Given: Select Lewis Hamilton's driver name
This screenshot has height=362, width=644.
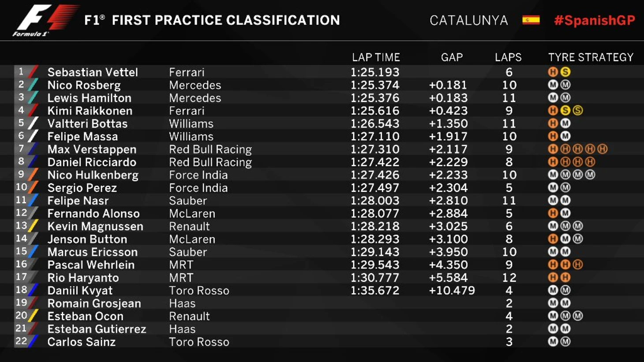Looking at the screenshot, I should [90, 98].
